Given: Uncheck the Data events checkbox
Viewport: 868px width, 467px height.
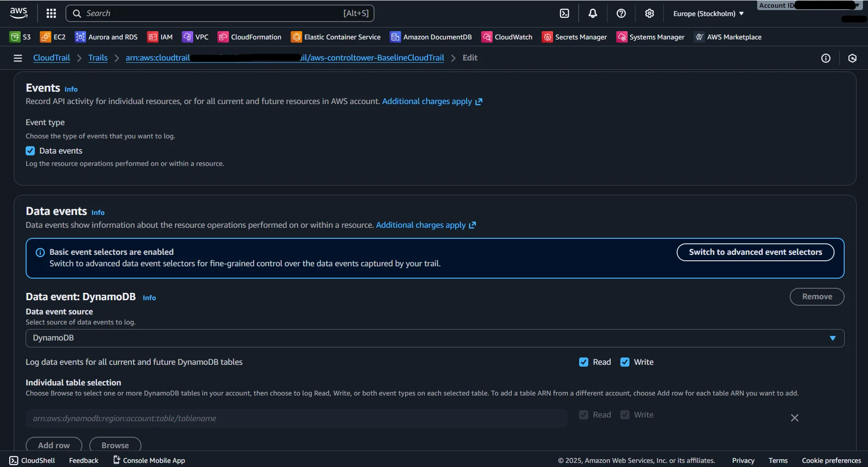Looking at the screenshot, I should (30, 151).
